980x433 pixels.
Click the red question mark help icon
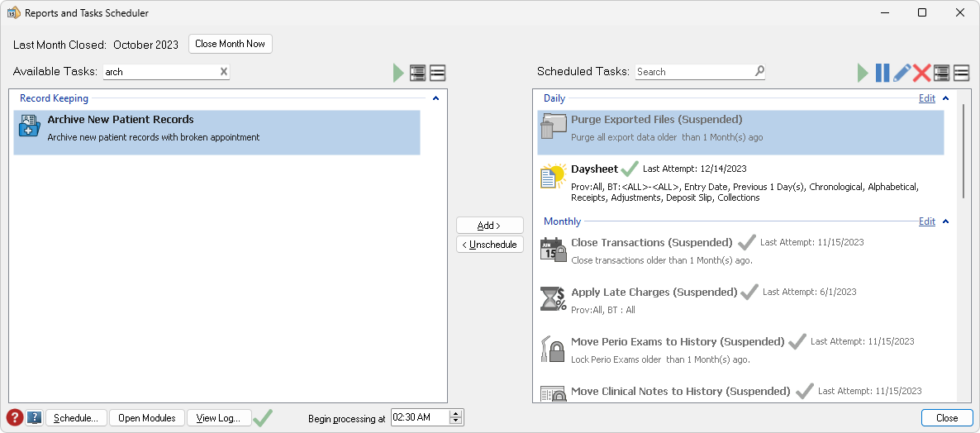pos(15,417)
